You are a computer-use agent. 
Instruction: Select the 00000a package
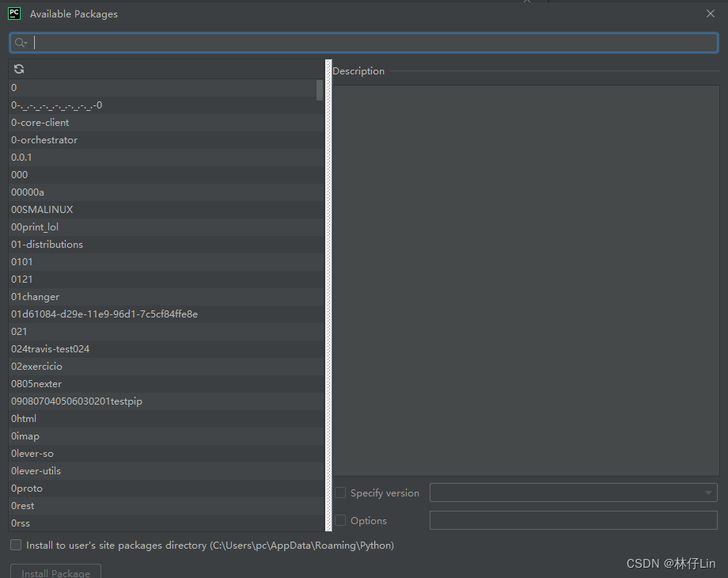coord(166,192)
